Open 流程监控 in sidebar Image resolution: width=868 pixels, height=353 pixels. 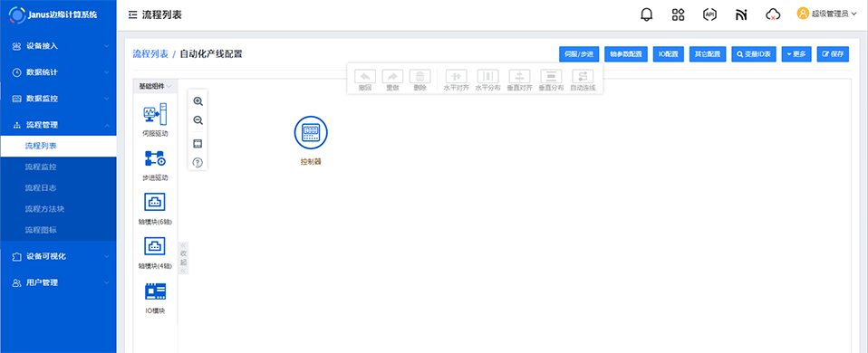58,167
